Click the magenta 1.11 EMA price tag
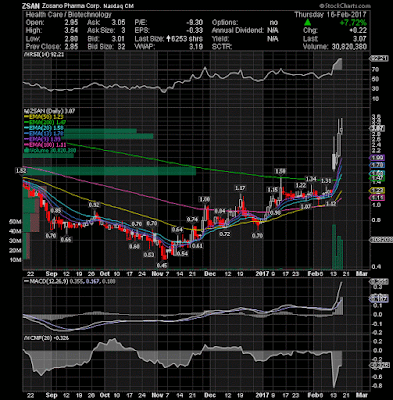Image resolution: width=393 pixels, height=400 pixels. tap(377, 198)
